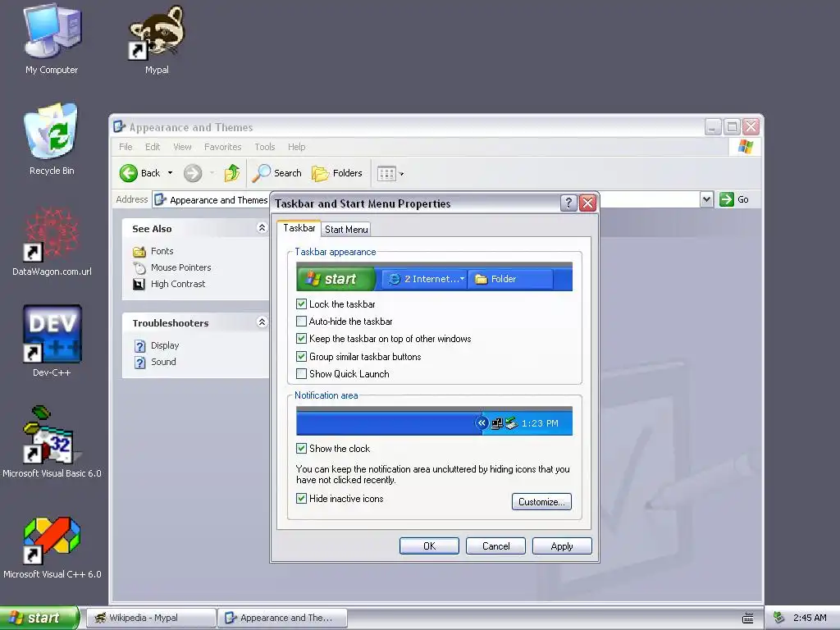This screenshot has width=840, height=630.
Task: Open the Help menu
Action: click(x=296, y=147)
